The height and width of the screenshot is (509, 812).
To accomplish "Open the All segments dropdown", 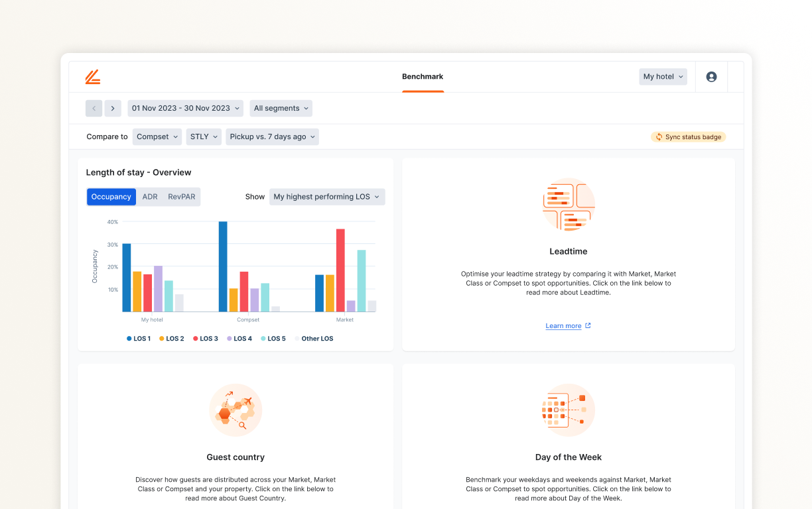I will click(x=281, y=108).
